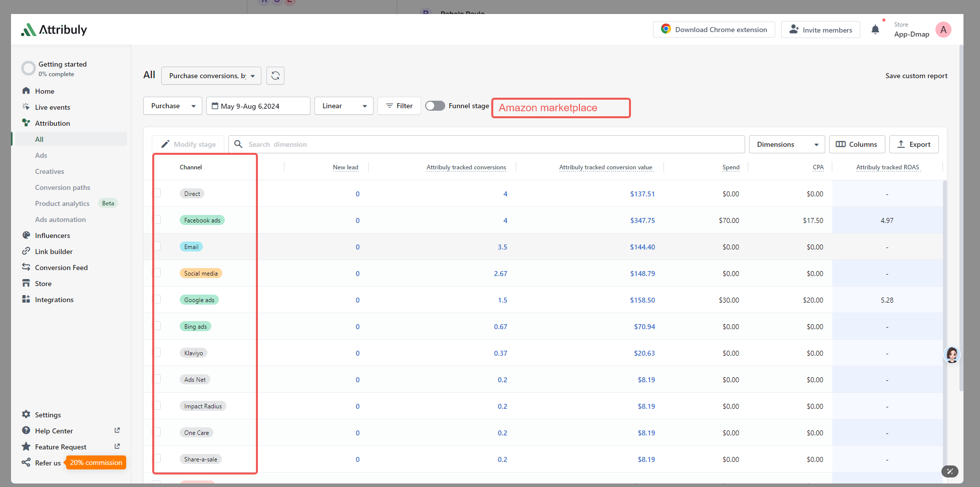
Task: Open the support chat avatar
Action: point(952,355)
